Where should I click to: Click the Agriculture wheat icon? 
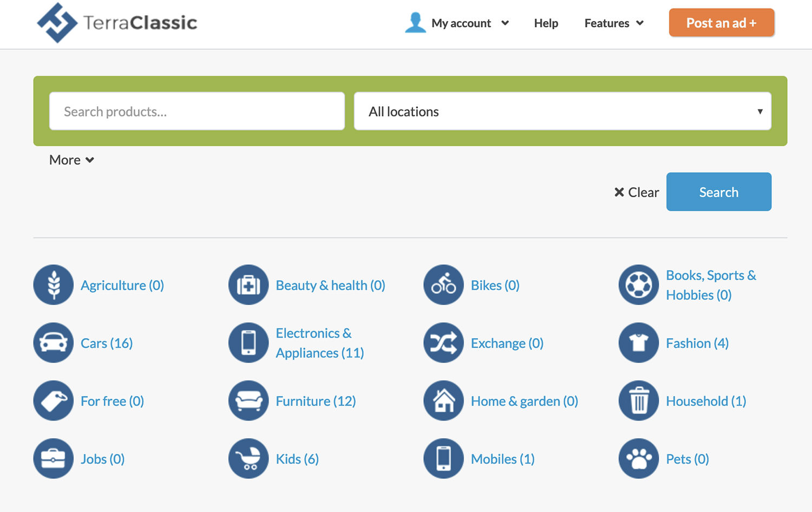[53, 285]
